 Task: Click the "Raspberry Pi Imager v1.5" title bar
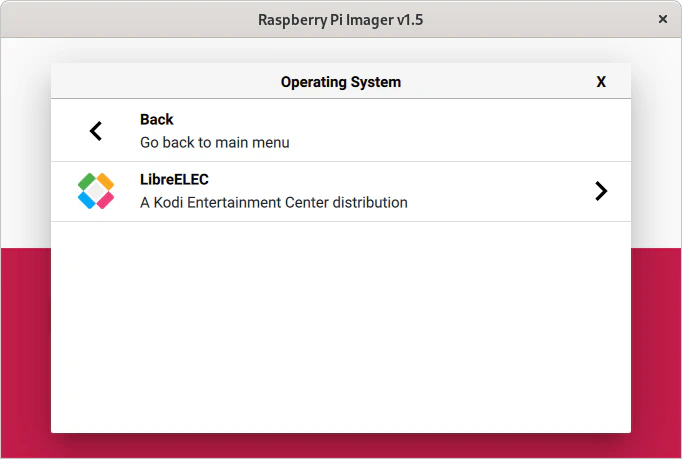[341, 20]
